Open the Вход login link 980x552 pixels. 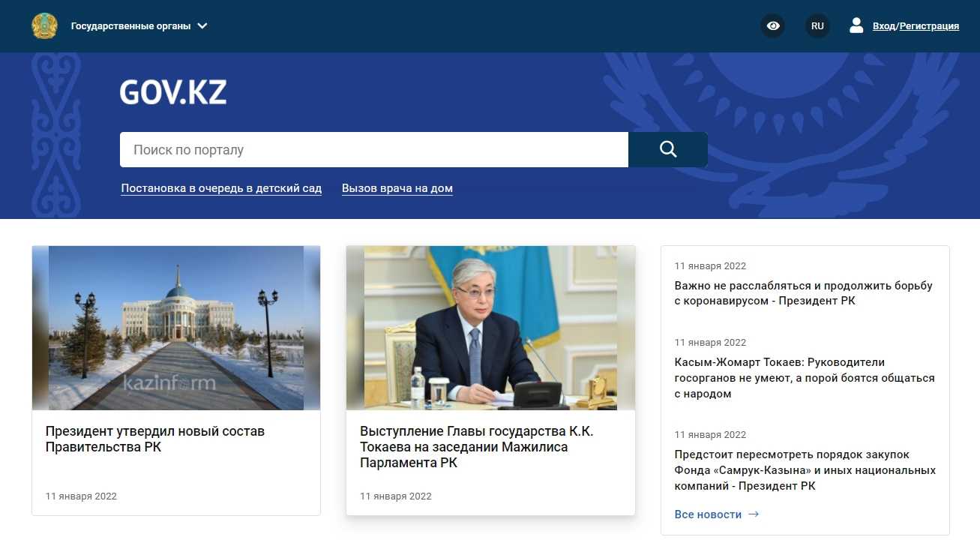(x=884, y=26)
